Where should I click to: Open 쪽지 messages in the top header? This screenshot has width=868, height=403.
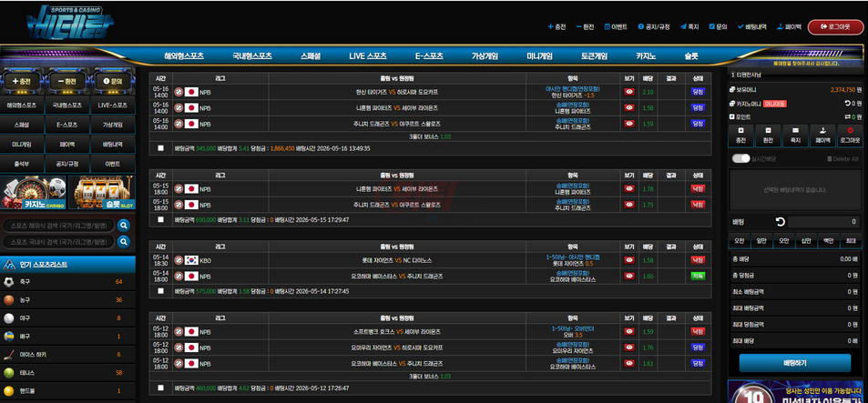point(689,26)
